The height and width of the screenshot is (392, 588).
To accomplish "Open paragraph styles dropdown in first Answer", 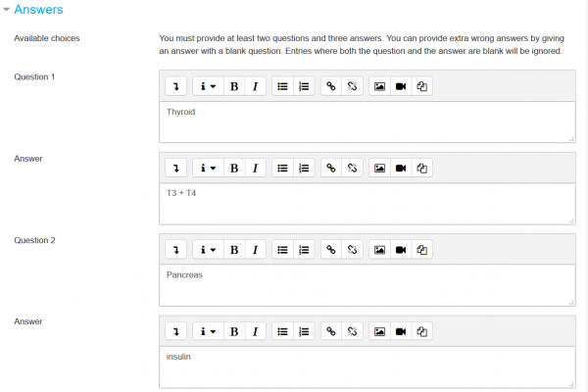I will pyautogui.click(x=208, y=168).
